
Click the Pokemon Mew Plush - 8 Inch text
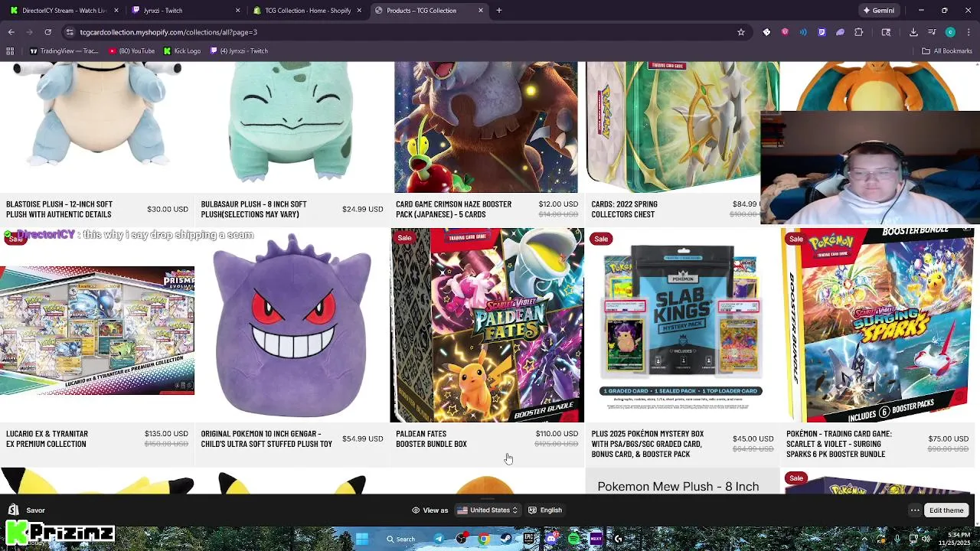point(678,487)
